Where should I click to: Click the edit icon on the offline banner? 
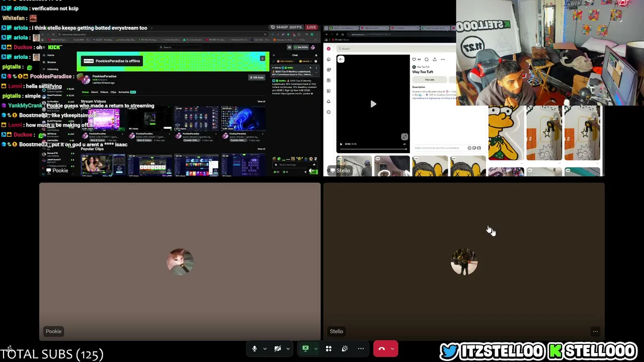pyautogui.click(x=262, y=58)
